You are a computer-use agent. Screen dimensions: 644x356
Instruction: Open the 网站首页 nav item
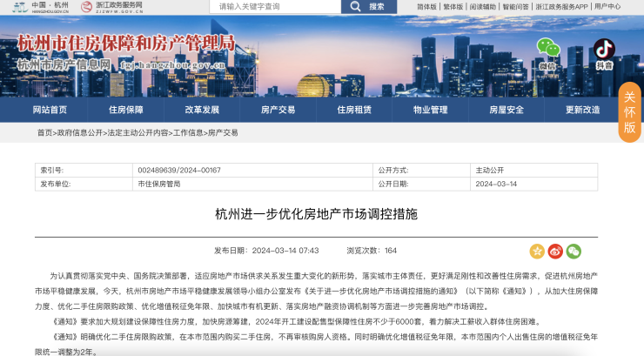click(x=50, y=110)
